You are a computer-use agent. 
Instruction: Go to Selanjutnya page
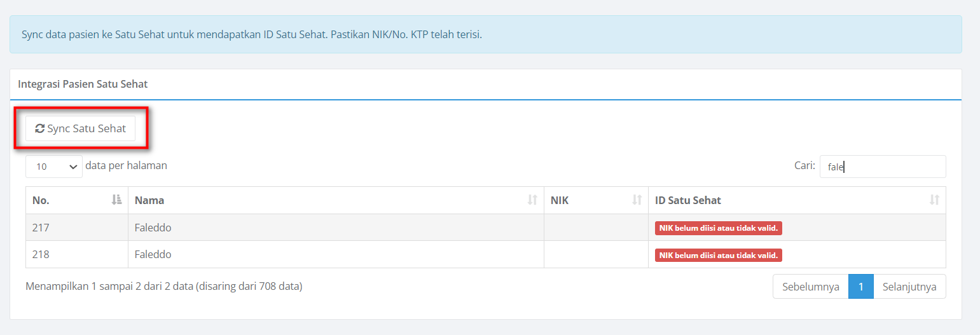point(909,287)
